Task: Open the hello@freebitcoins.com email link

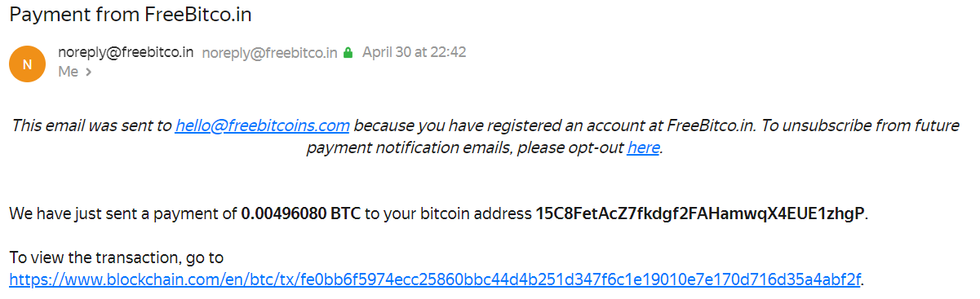Action: click(262, 126)
